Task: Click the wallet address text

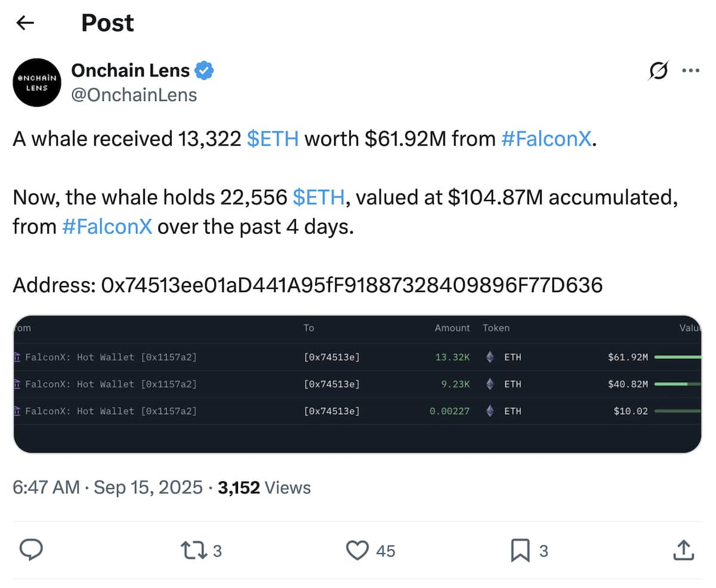Action: (x=352, y=285)
